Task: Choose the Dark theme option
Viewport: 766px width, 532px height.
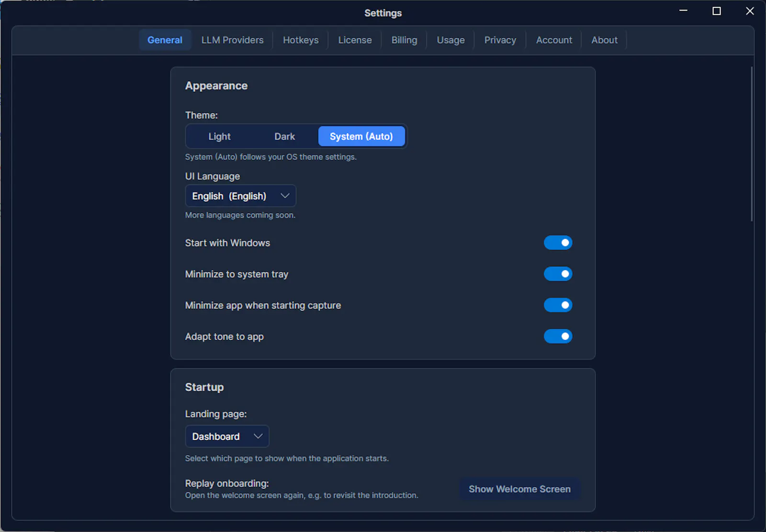Action: point(284,136)
